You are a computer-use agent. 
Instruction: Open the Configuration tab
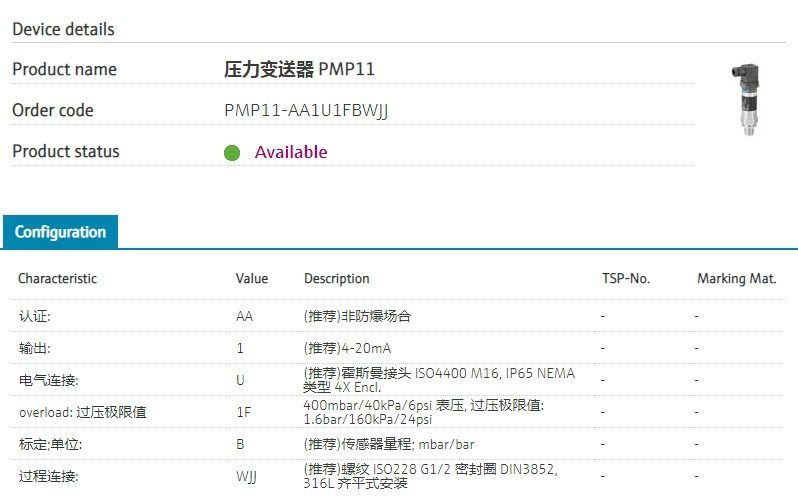coord(60,232)
